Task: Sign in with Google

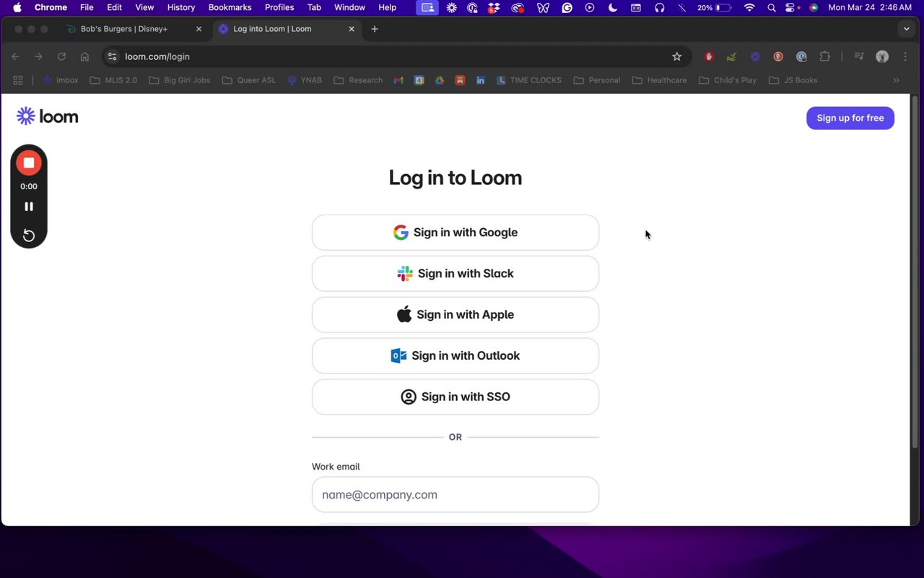Action: 456,233
